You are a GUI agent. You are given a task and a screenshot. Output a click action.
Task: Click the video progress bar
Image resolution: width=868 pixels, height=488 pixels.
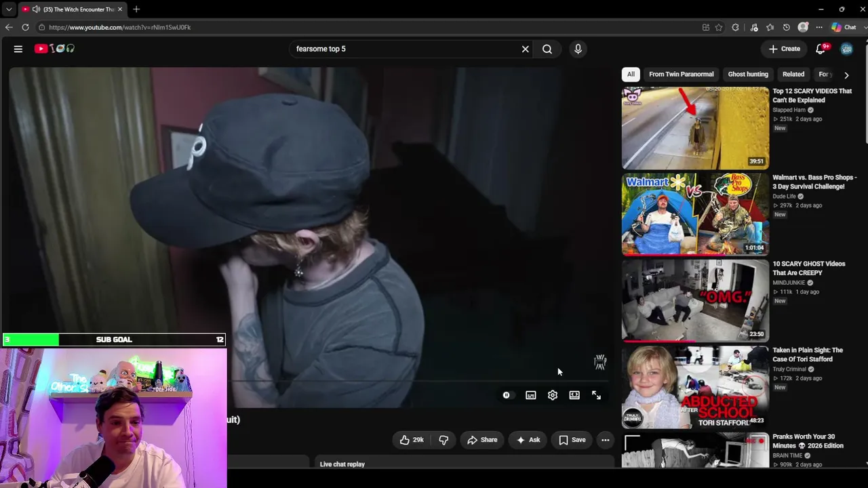click(416, 382)
